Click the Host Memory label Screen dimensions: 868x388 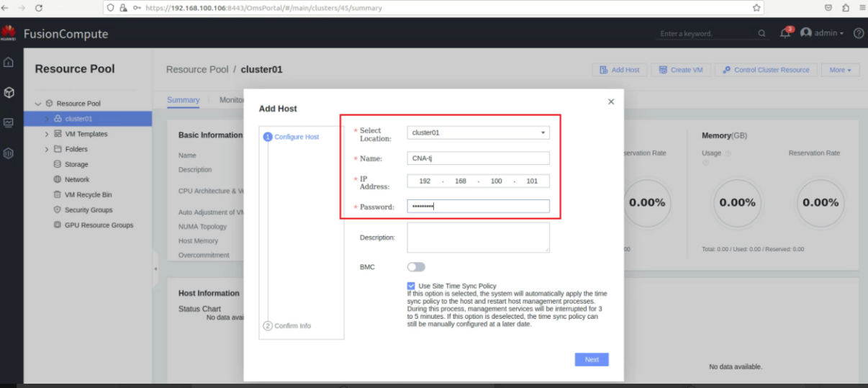198,240
